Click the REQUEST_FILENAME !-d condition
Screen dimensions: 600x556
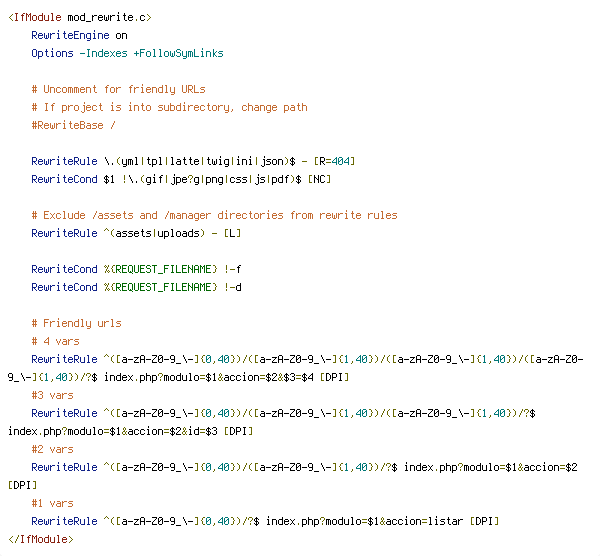click(x=136, y=287)
